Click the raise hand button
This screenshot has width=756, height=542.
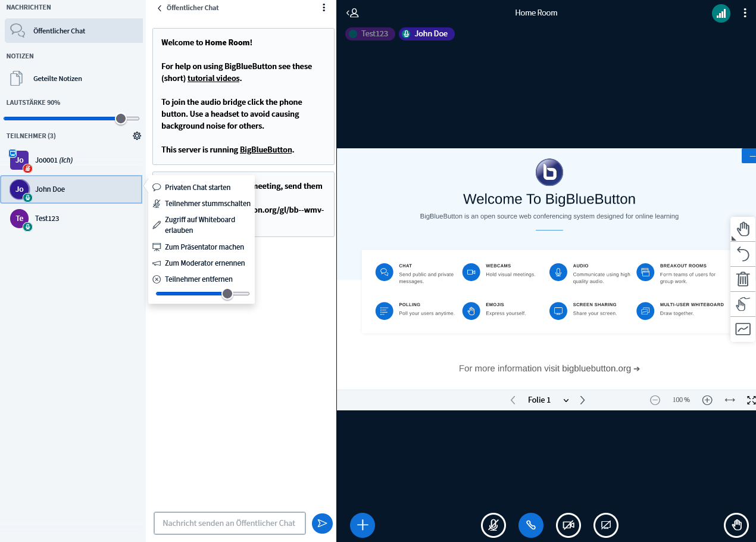coord(736,525)
